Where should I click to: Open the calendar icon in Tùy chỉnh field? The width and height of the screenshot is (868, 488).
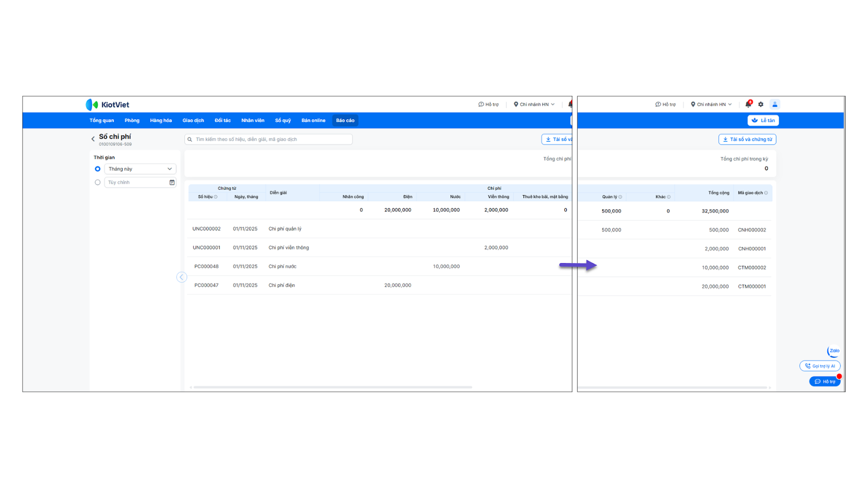tap(172, 183)
